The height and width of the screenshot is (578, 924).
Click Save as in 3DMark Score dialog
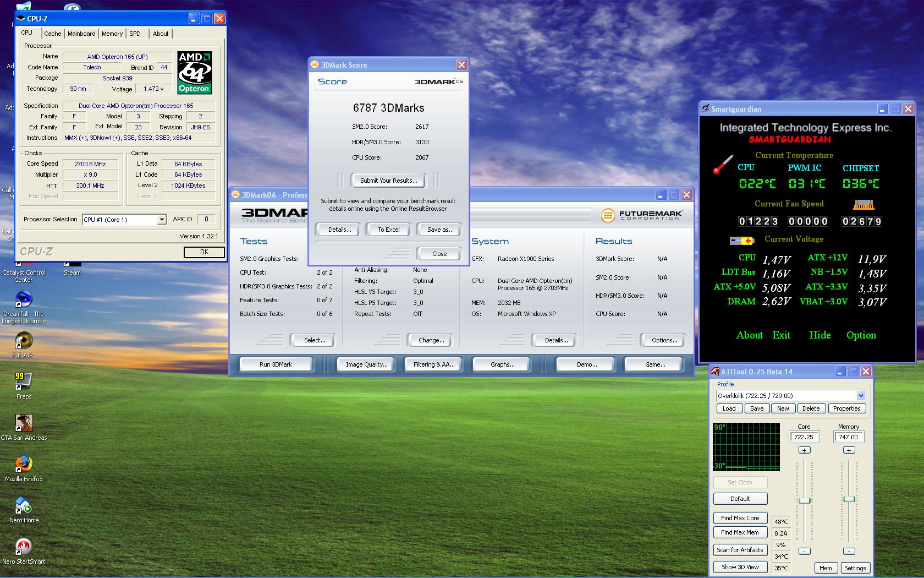coord(440,230)
